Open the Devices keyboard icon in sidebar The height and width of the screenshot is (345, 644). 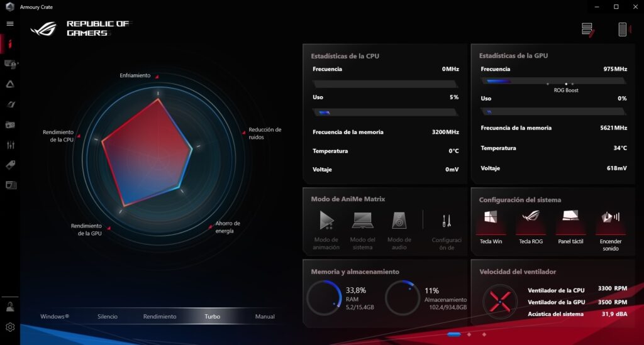[10, 64]
